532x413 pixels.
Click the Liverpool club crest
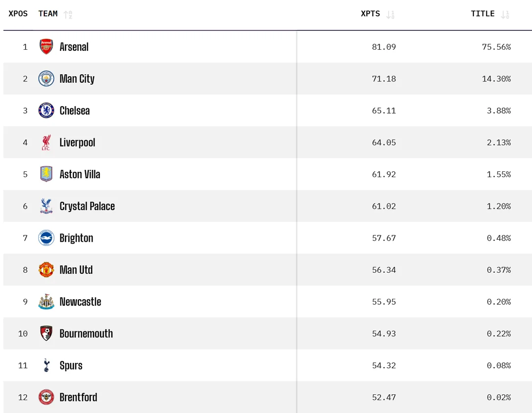tap(46, 143)
